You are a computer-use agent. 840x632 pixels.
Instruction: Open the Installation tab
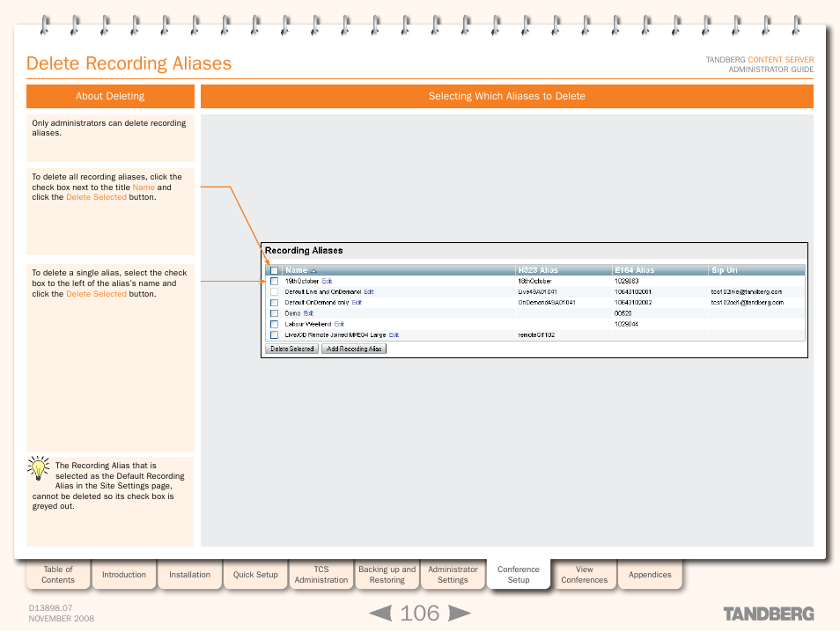tap(189, 575)
